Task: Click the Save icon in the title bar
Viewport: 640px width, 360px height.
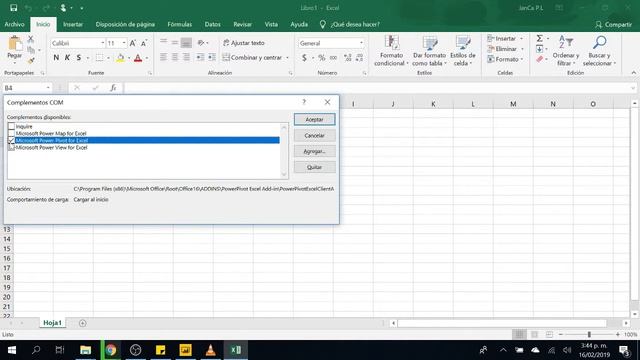Action: click(13, 8)
